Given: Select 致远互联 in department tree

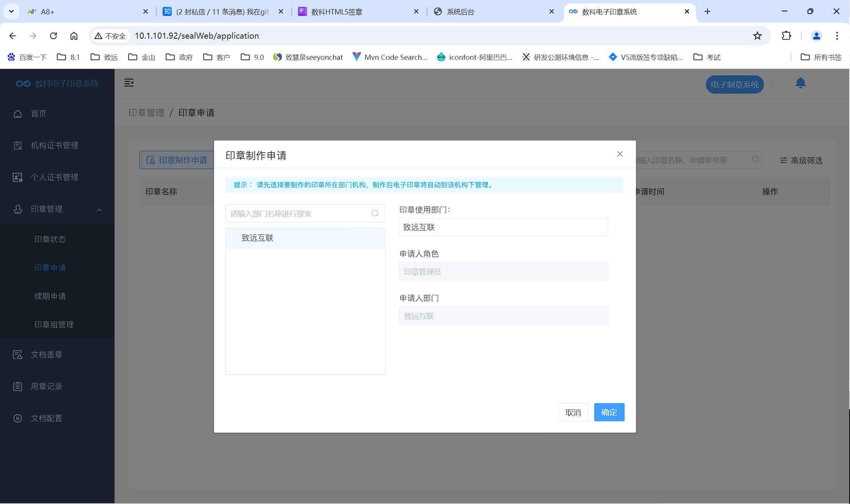Looking at the screenshot, I should (258, 238).
